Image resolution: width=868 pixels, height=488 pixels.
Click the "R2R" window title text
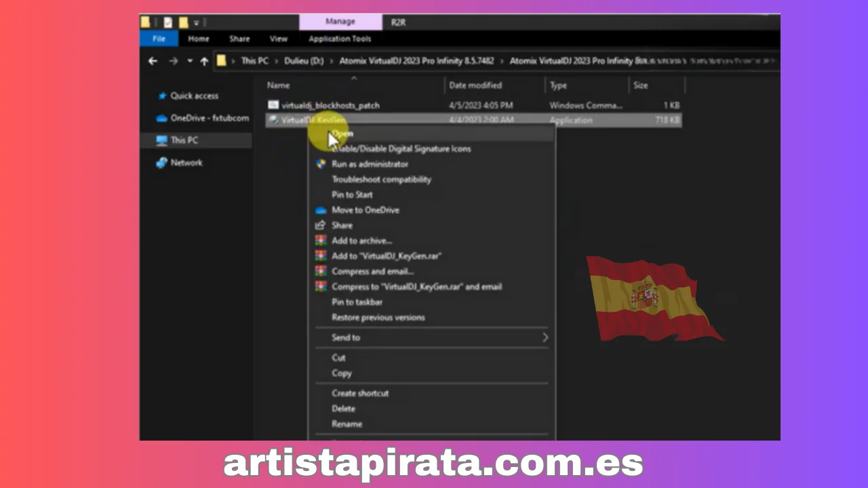click(398, 22)
